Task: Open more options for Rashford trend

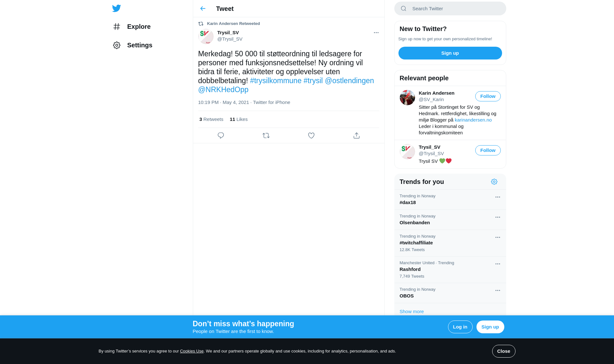Action: coord(498,264)
